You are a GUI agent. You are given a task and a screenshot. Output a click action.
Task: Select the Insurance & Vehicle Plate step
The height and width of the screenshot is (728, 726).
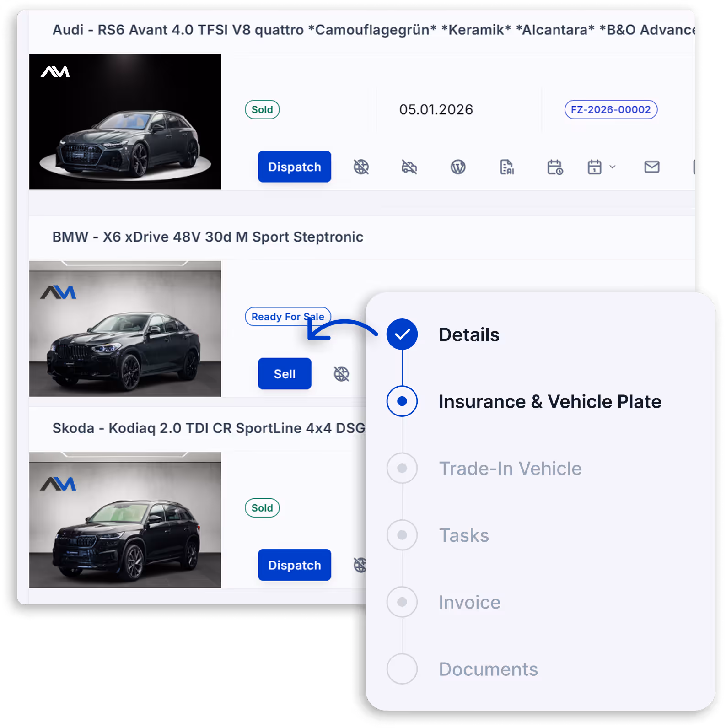click(550, 401)
